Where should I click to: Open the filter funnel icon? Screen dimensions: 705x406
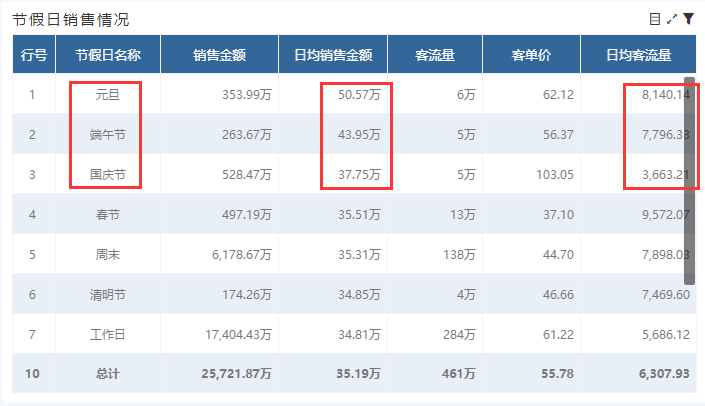[x=688, y=19]
